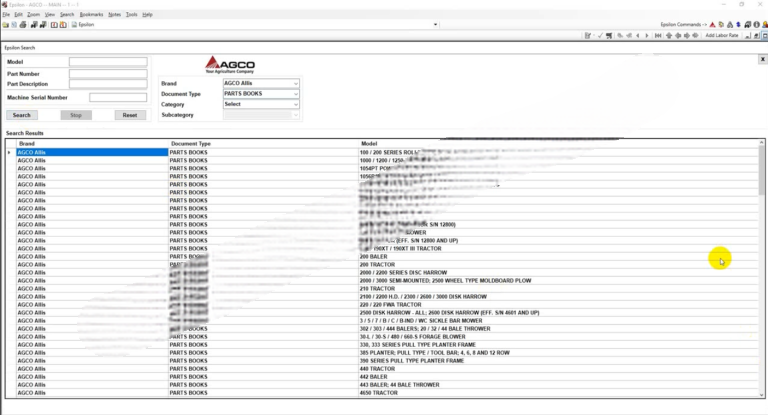The image size is (768, 415).
Task: Click the Part Number input field
Action: [107, 73]
